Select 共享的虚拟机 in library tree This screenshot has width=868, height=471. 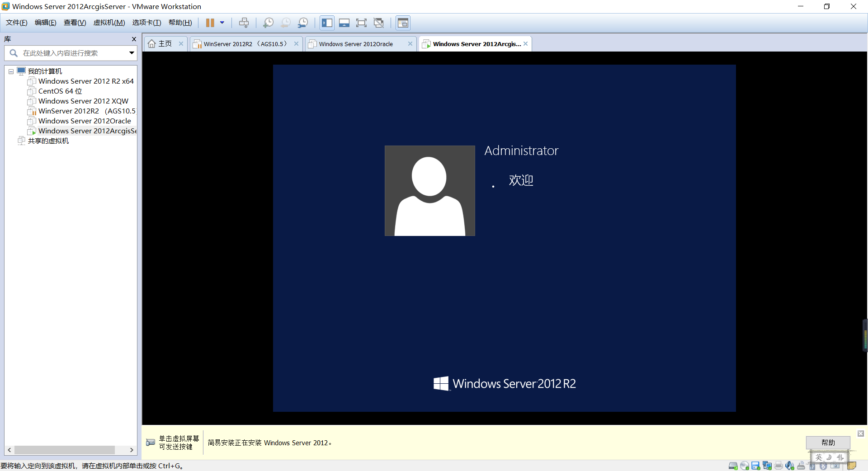point(48,141)
